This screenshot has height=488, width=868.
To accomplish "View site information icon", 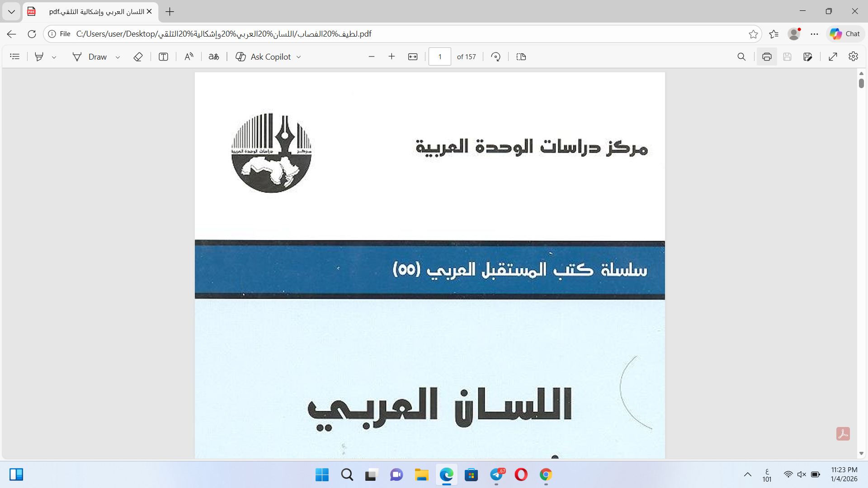I will tap(52, 34).
